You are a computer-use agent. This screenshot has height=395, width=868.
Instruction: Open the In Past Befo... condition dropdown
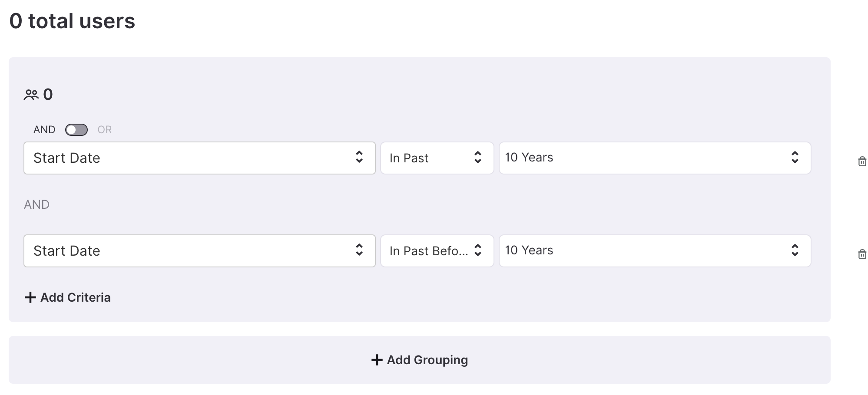pos(437,251)
